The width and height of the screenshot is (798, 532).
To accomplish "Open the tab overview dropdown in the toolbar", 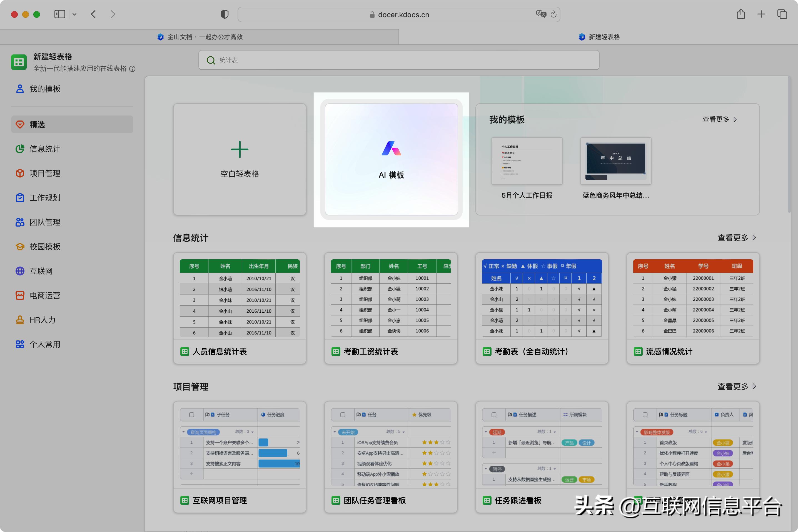I will (75, 14).
